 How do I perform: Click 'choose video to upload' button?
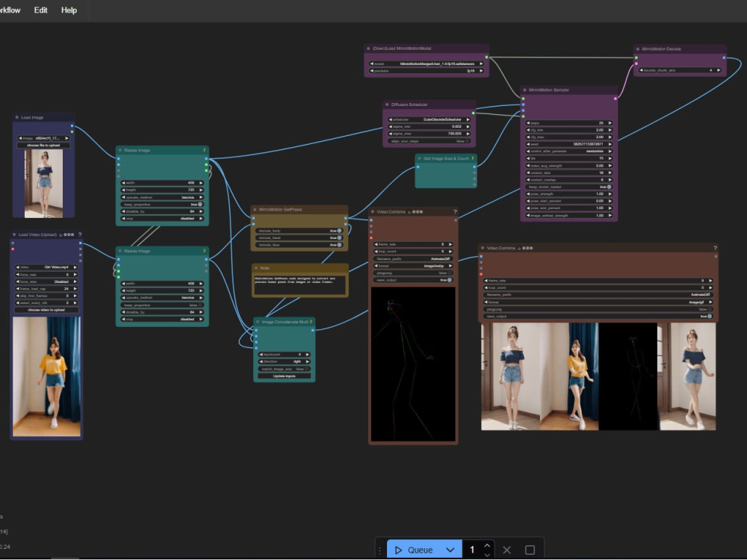pos(46,310)
